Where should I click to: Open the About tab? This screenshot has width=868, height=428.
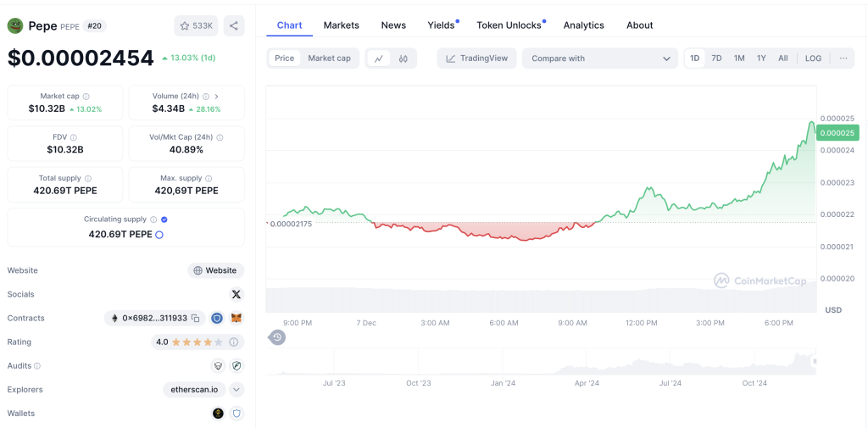pyautogui.click(x=639, y=25)
